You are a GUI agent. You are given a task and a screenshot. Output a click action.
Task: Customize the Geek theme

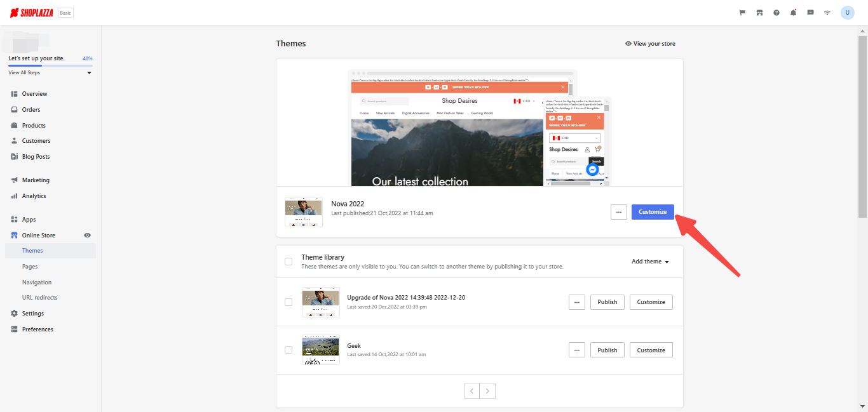coord(651,350)
